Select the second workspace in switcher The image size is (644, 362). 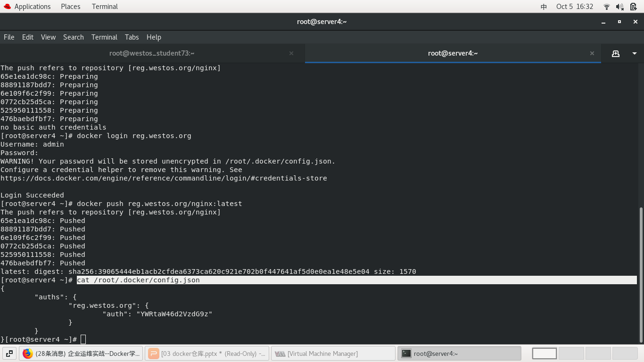coord(571,354)
